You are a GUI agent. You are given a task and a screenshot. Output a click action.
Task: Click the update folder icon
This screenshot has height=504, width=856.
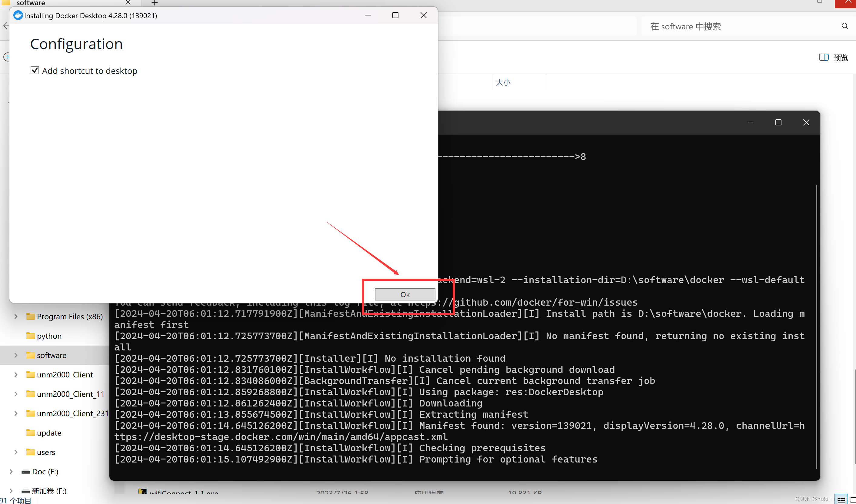[31, 432]
